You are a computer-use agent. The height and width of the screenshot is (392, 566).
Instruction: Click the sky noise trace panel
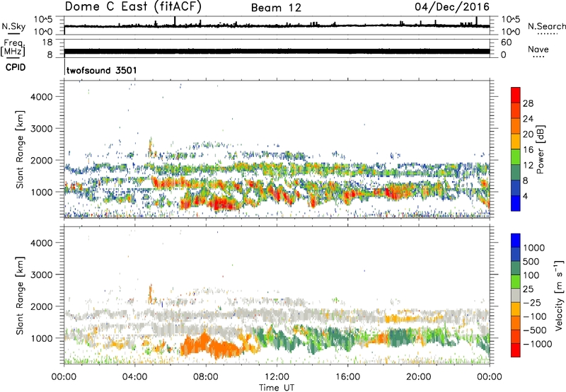(277, 25)
